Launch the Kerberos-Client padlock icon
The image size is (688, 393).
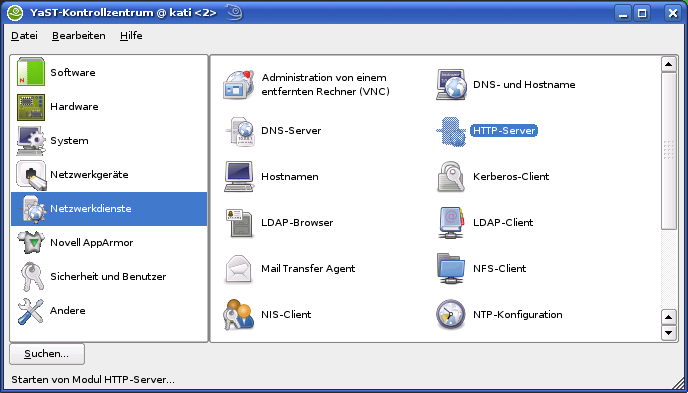pyautogui.click(x=451, y=176)
